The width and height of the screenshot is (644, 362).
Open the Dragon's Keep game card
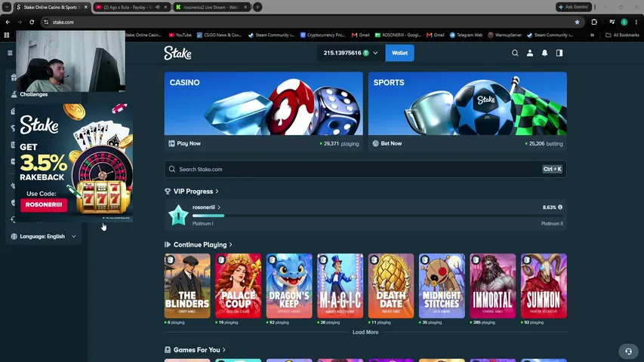click(289, 286)
